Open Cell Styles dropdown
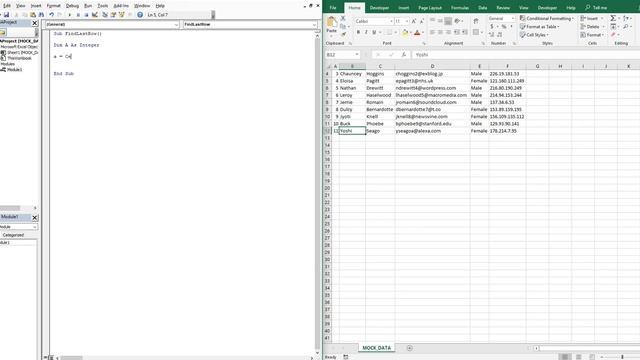 coord(534,35)
